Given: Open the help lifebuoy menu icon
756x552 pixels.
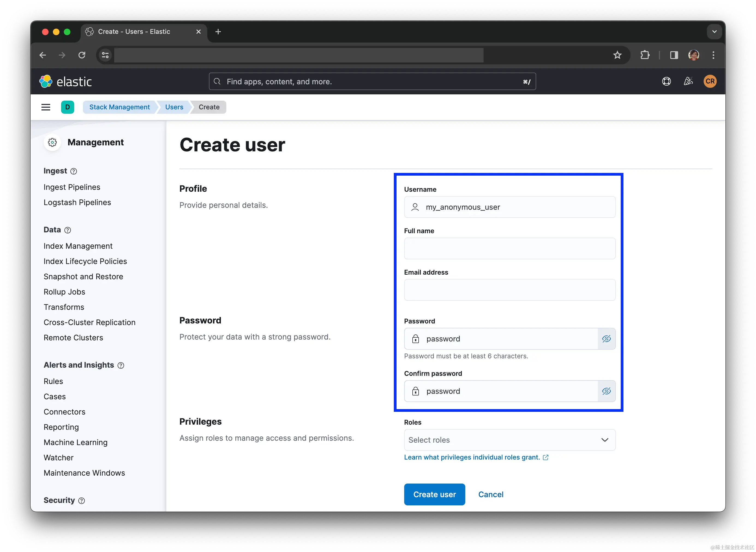Looking at the screenshot, I should click(666, 82).
